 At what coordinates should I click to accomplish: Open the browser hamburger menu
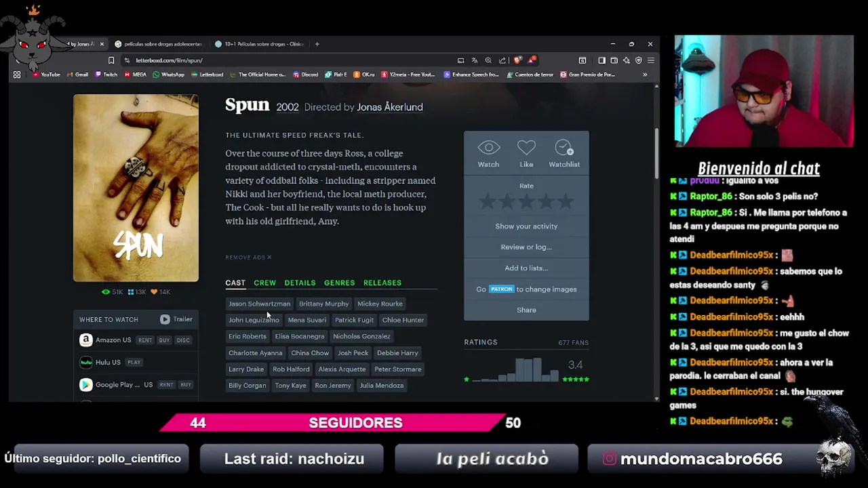click(x=650, y=60)
